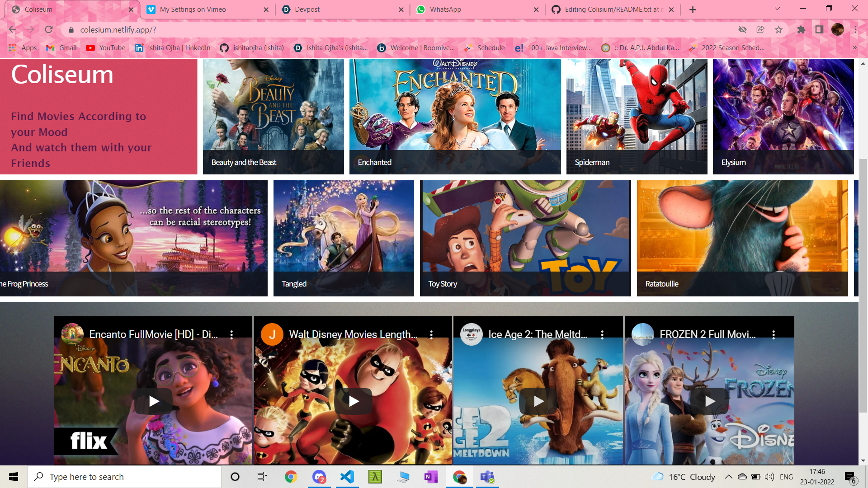Toggle the browser side panel

pyautogui.click(x=819, y=30)
